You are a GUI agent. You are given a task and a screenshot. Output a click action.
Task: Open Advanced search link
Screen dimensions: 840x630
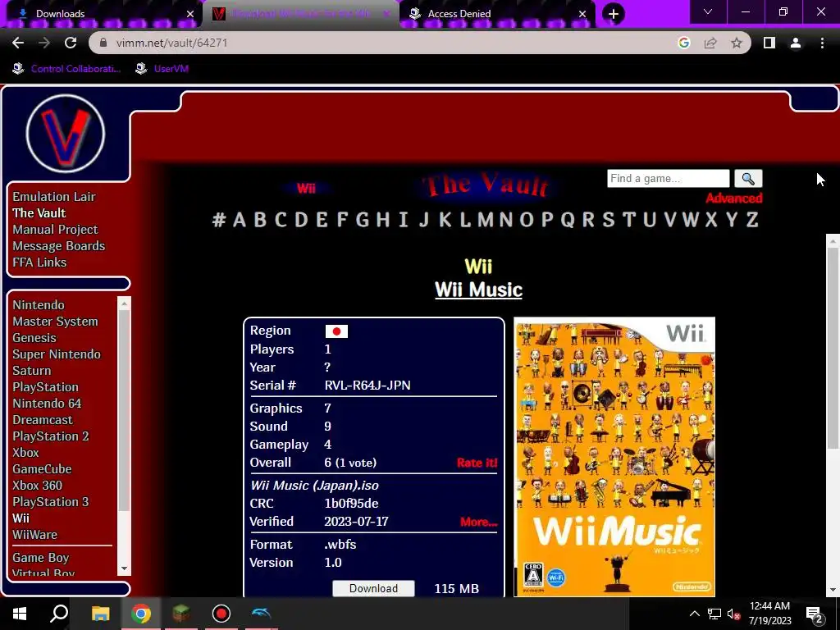pyautogui.click(x=734, y=199)
